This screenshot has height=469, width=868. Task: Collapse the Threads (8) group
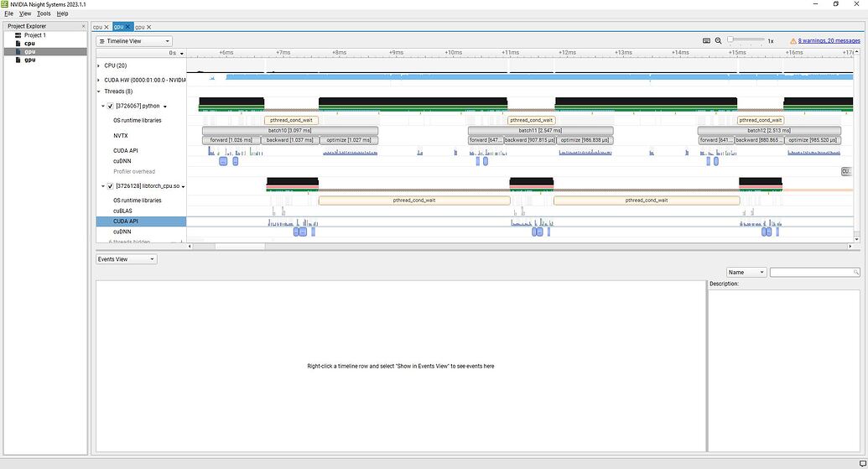pos(98,91)
